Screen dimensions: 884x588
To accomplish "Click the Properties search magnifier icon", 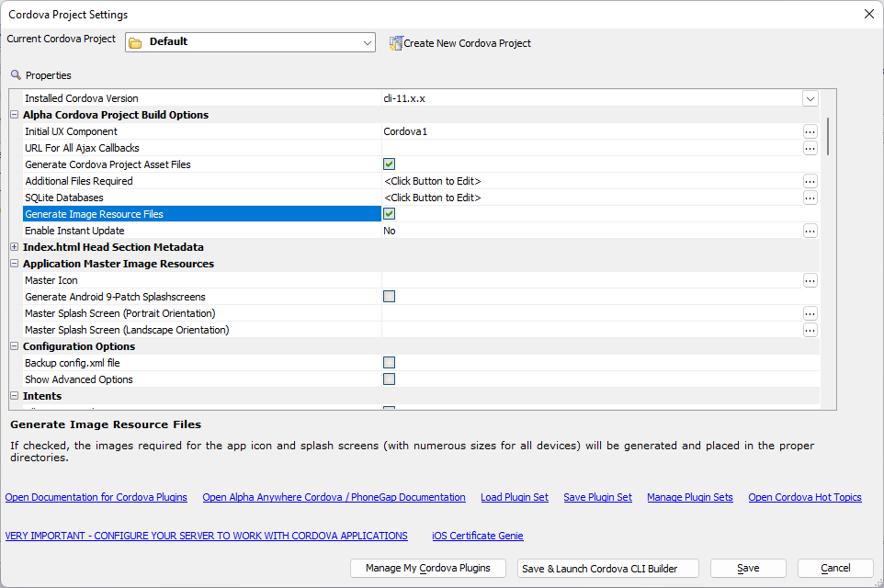I will (x=16, y=75).
